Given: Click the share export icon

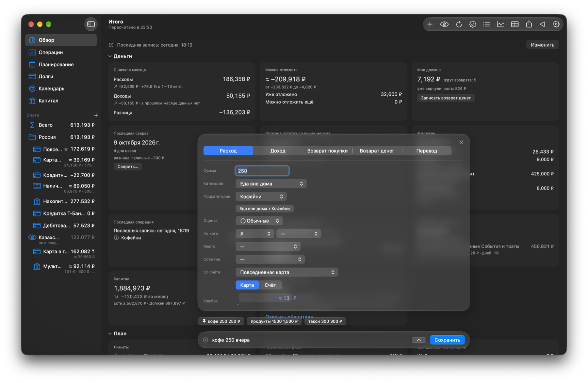Looking at the screenshot, I should point(529,24).
